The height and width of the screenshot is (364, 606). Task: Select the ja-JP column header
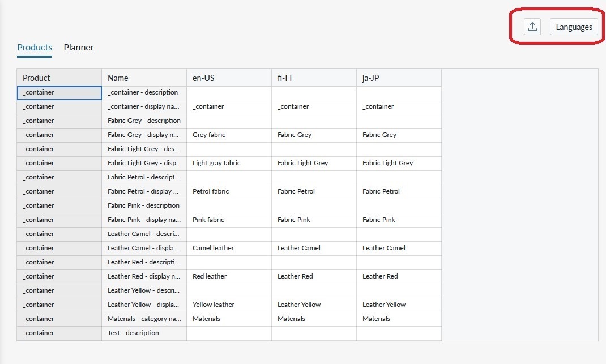399,78
